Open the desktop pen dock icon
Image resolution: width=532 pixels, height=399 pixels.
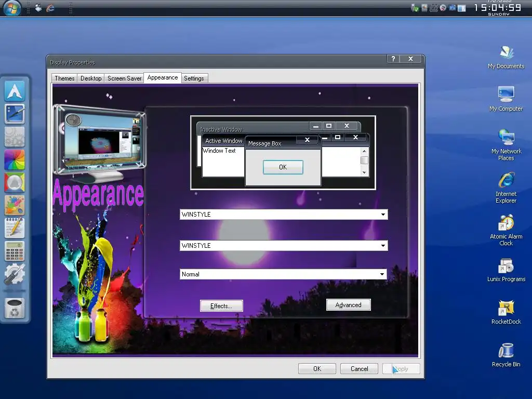(x=14, y=114)
